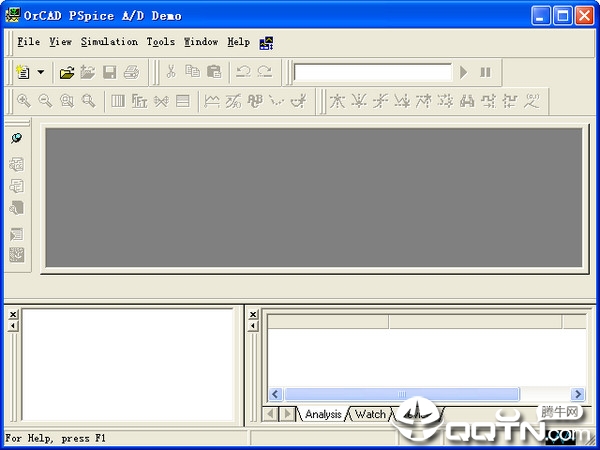Switch to the Watch tab
Screen dimensions: 600x450
pos(370,414)
